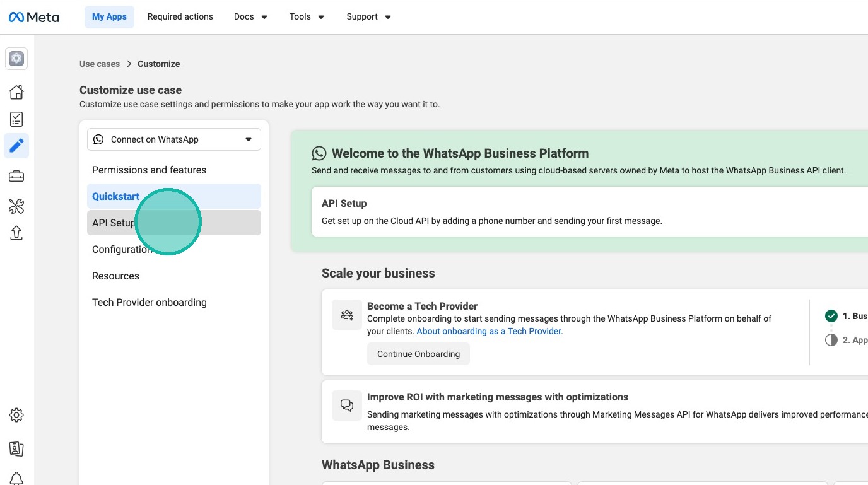868x485 pixels.
Task: Click the upload Publish sidebar icon
Action: 16,233
